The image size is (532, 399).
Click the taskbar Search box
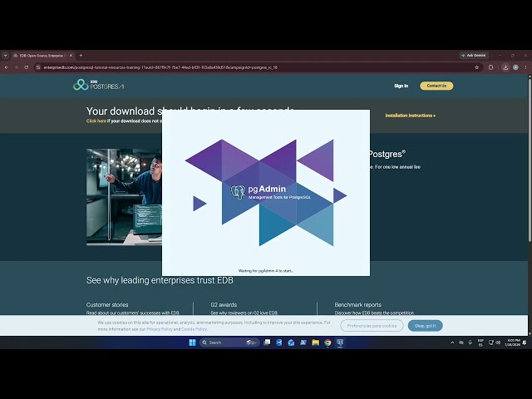click(229, 342)
